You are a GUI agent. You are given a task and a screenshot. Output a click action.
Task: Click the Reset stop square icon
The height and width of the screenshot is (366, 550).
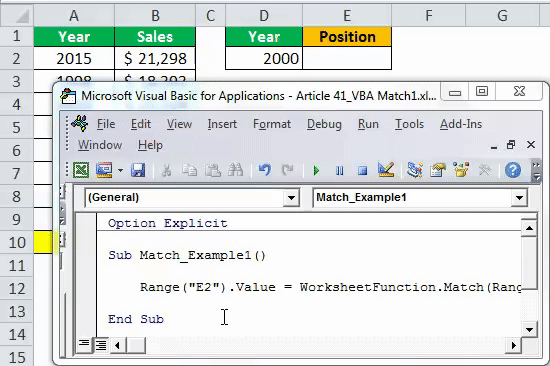pos(362,171)
